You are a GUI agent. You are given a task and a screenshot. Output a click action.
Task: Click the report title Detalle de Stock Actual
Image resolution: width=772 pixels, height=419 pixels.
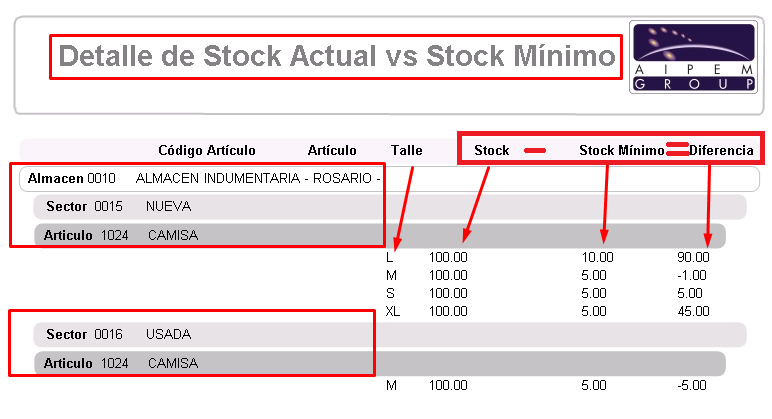[x=337, y=56]
